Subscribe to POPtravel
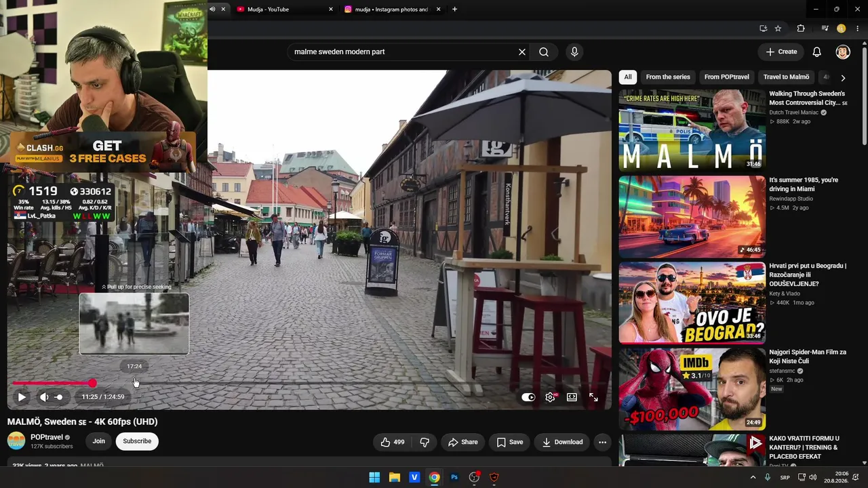This screenshot has height=488, width=868. (x=137, y=441)
